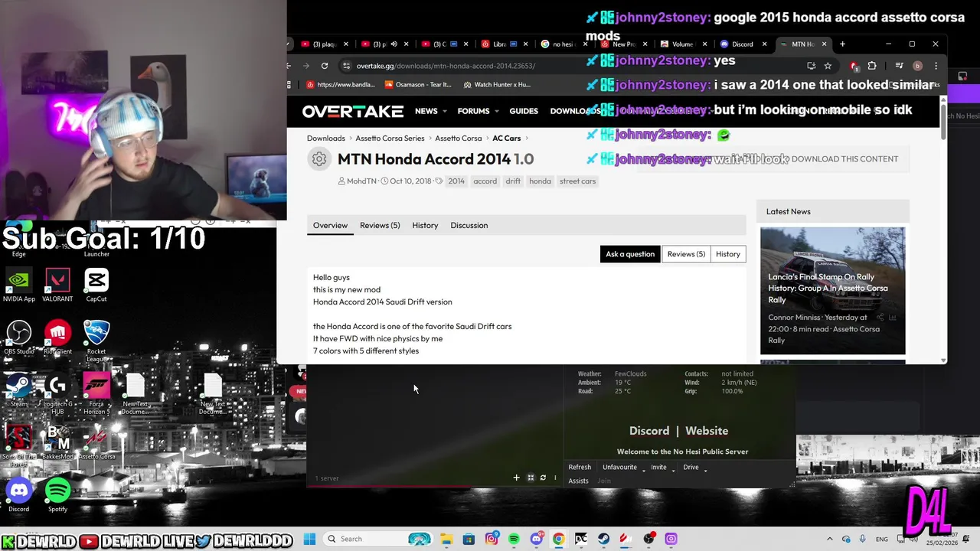This screenshot has width=980, height=551.
Task: Click the 'drift' tag
Action: point(513,181)
